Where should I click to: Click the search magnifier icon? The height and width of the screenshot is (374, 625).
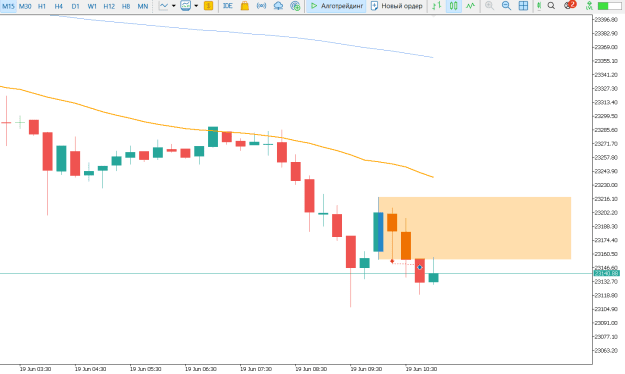coord(551,6)
